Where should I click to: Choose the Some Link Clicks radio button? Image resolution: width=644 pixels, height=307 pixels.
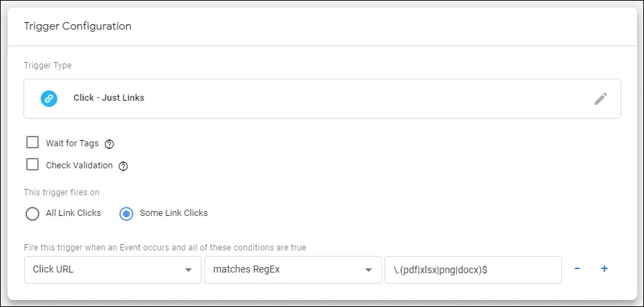(126, 214)
